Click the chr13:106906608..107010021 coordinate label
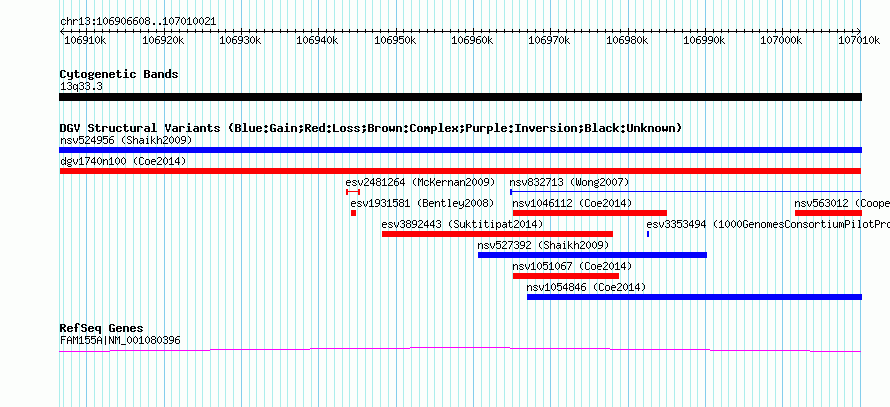This screenshot has height=407, width=890. (138, 22)
